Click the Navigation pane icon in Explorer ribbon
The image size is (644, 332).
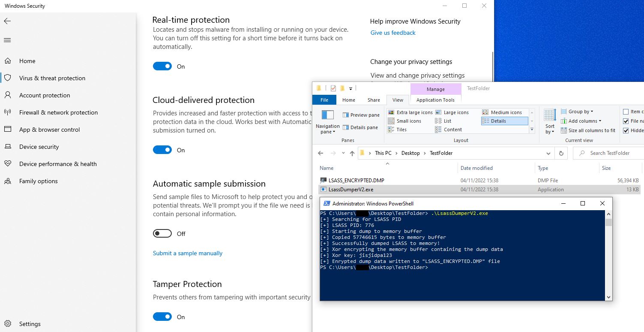pos(328,115)
